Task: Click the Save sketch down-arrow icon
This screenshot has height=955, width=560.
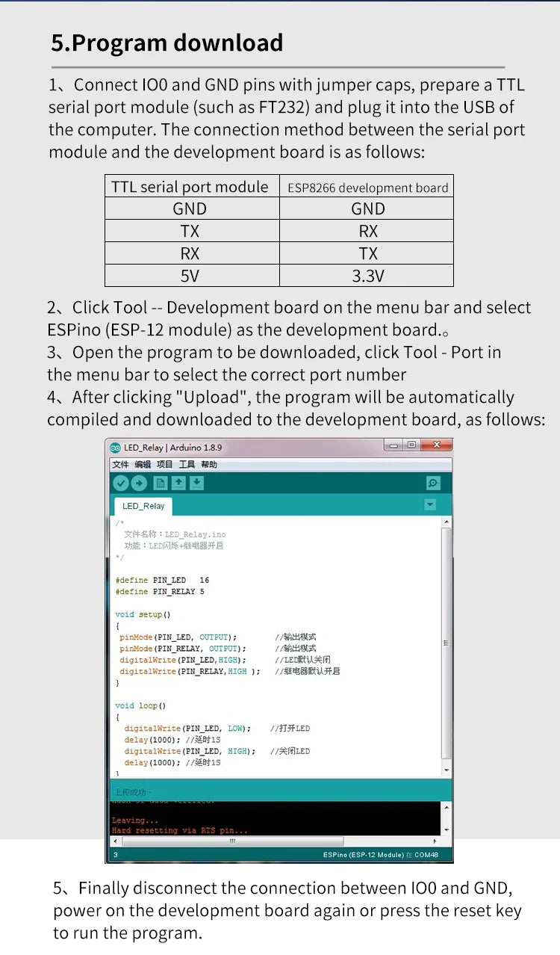Action: (196, 483)
